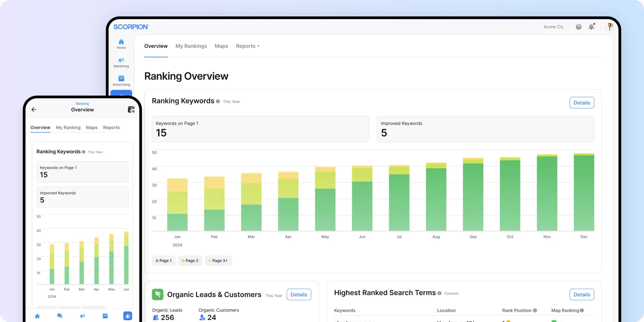Click the Ranking Keywords info icon
644x322 pixels.
pyautogui.click(x=218, y=101)
